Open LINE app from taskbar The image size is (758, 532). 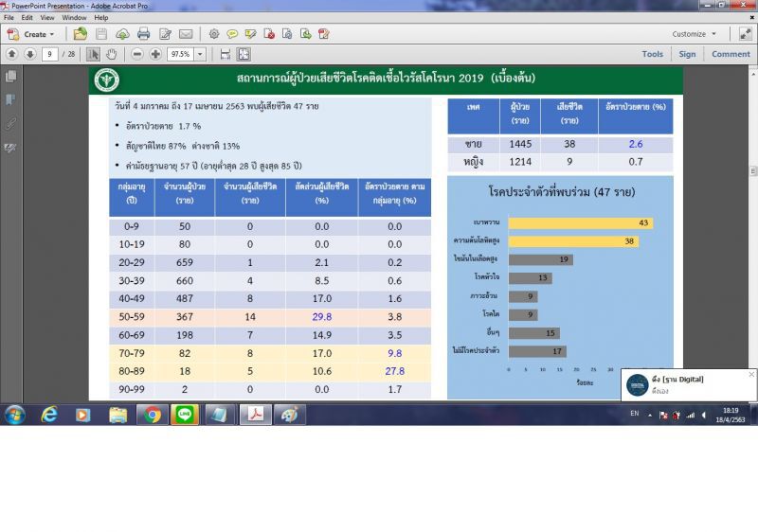click(x=185, y=415)
